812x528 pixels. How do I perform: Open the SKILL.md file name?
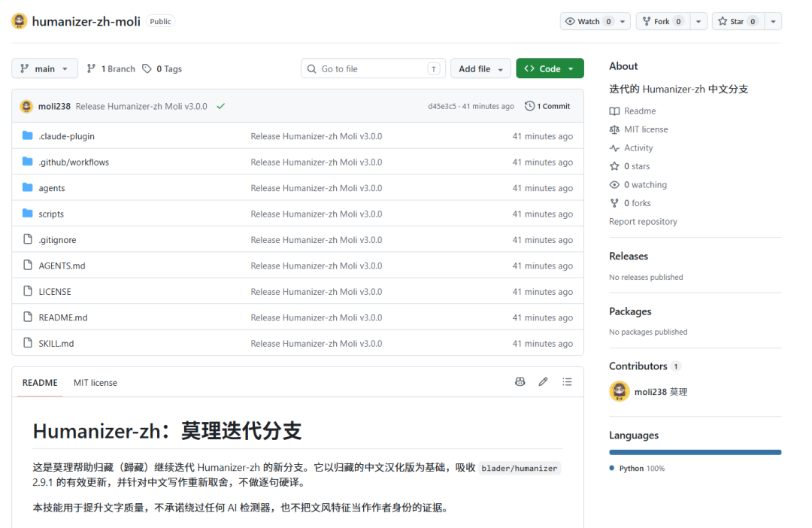coord(56,344)
